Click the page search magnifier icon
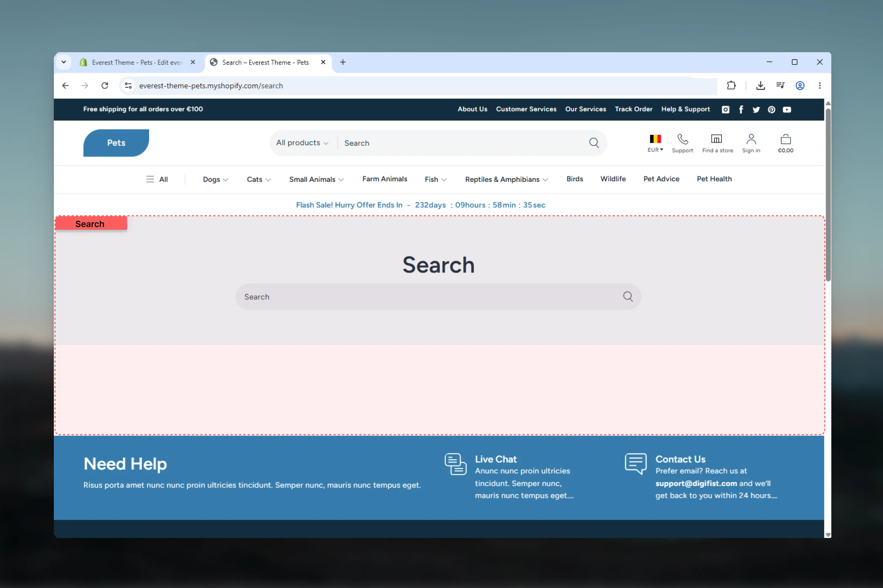The width and height of the screenshot is (883, 588). pyautogui.click(x=628, y=297)
